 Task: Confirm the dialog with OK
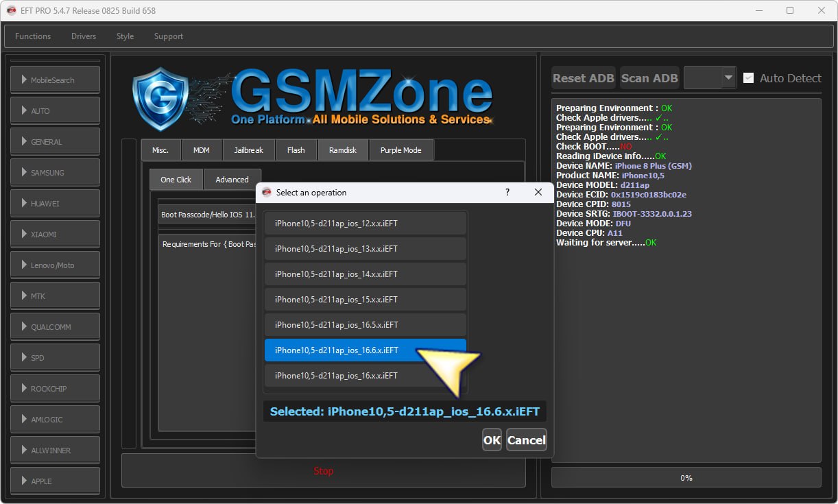492,440
